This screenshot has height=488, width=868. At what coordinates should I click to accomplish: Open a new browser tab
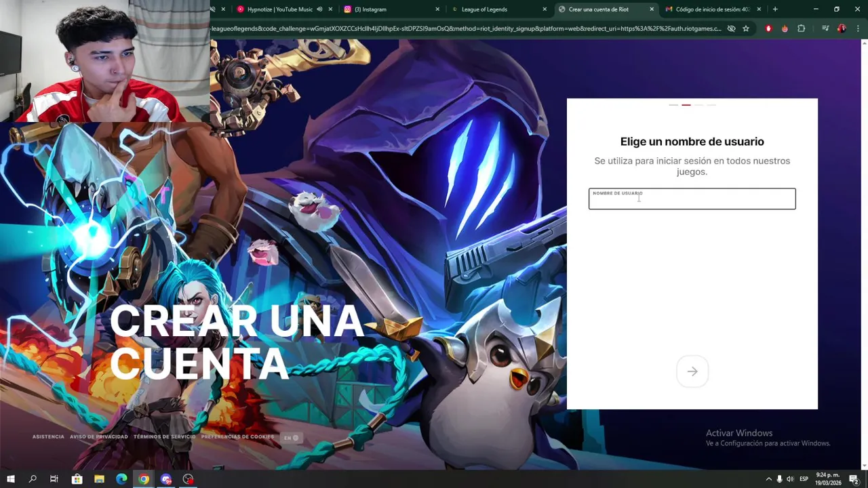pyautogui.click(x=775, y=9)
